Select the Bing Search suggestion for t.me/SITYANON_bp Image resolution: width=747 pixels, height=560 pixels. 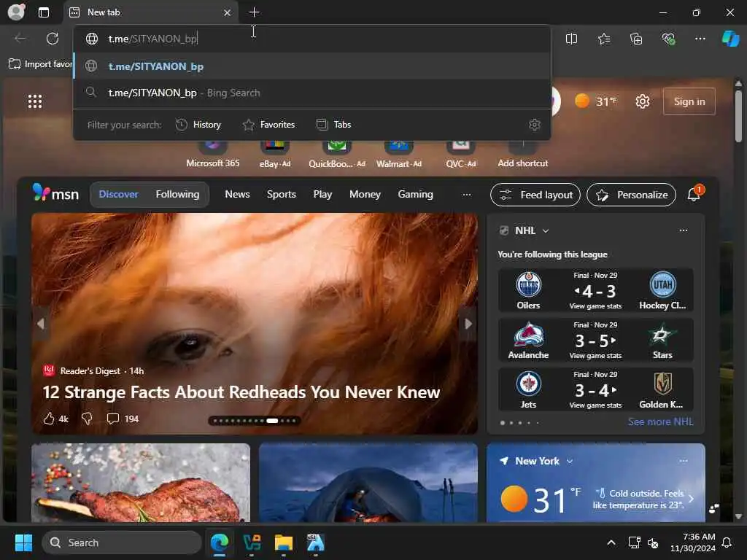(312, 93)
